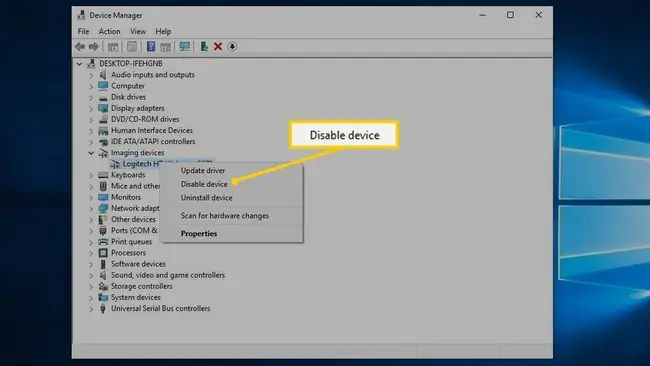Select IDE ATA/ATAPI controllers label
Image resolution: width=650 pixels, height=366 pixels.
click(153, 141)
